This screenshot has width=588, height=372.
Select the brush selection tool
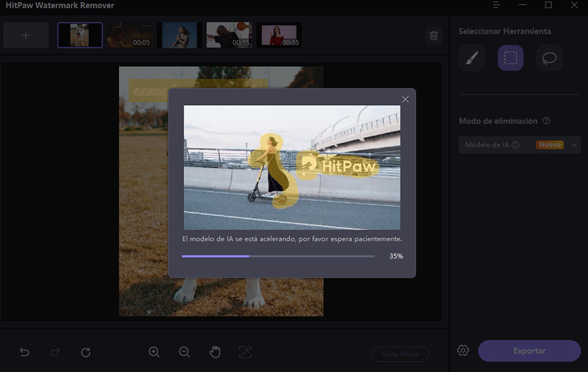pos(472,58)
